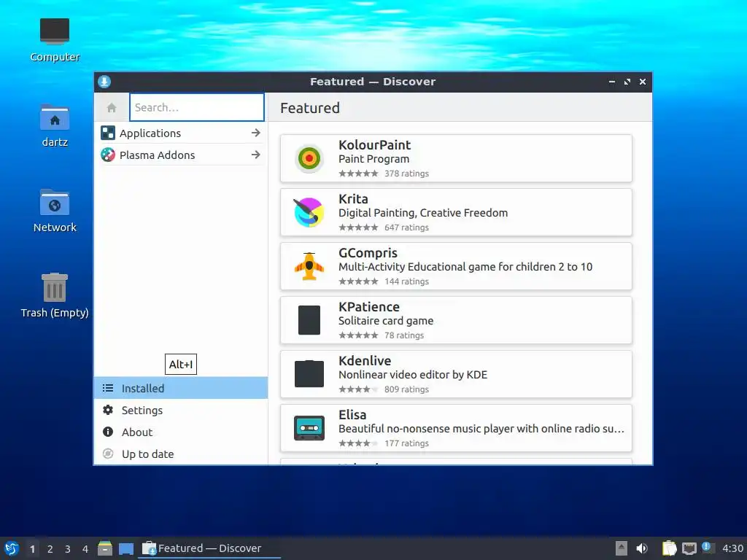Switch to virtual desktop 1

(32, 549)
